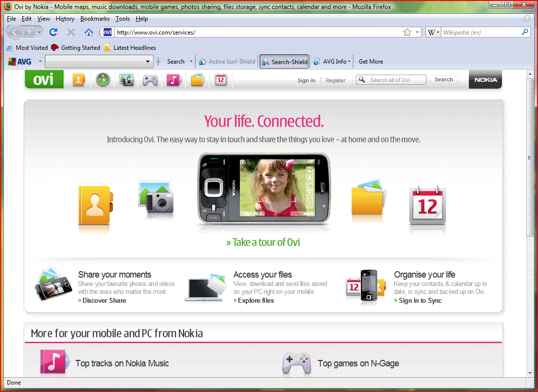The height and width of the screenshot is (392, 538).
Task: Open the Tools menu
Action: click(x=122, y=19)
